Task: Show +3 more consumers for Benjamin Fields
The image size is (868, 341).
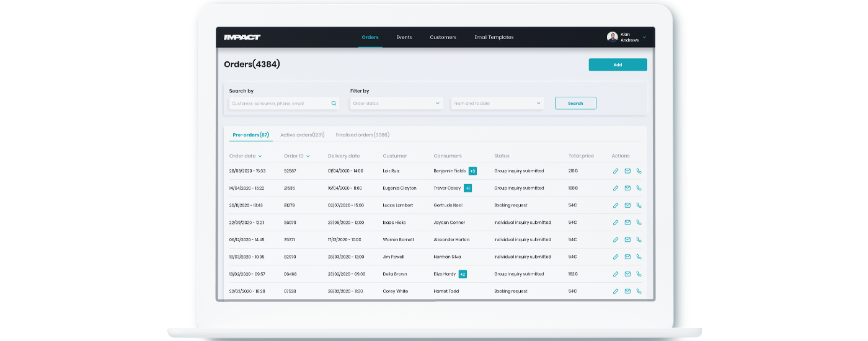Action: [x=472, y=171]
